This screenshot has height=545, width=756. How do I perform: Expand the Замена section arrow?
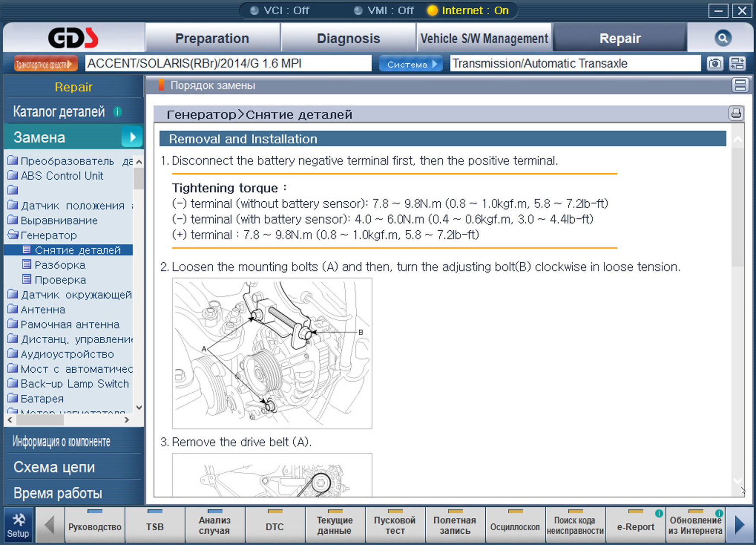point(132,137)
